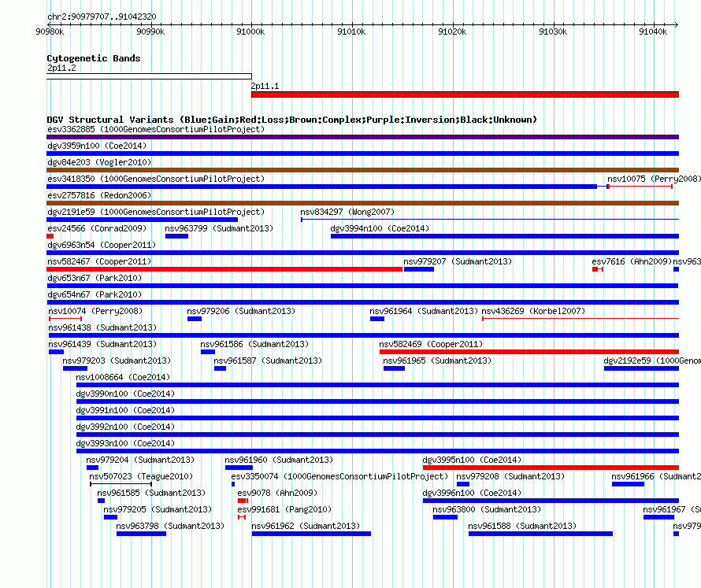The height and width of the screenshot is (588, 701).
Task: Select nsv961438 (Sudmant2013) label
Action: (102, 327)
